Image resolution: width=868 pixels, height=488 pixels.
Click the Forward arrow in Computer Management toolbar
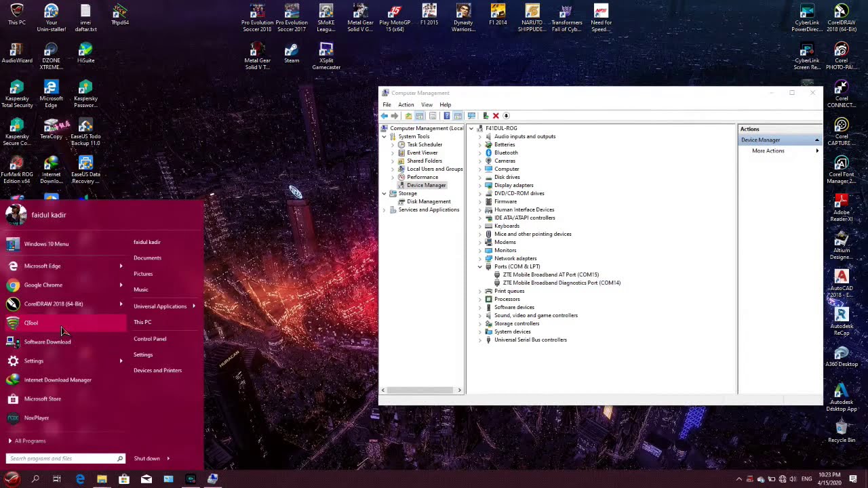coord(395,116)
